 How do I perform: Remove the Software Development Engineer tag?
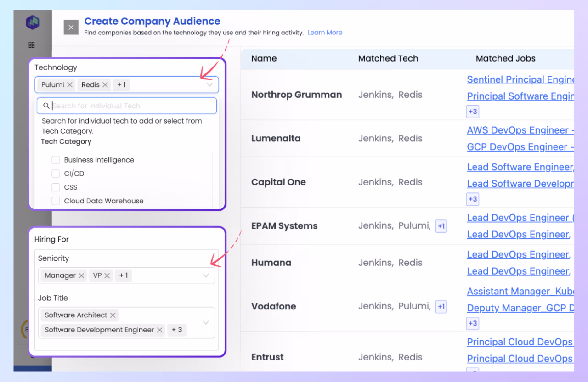point(160,330)
